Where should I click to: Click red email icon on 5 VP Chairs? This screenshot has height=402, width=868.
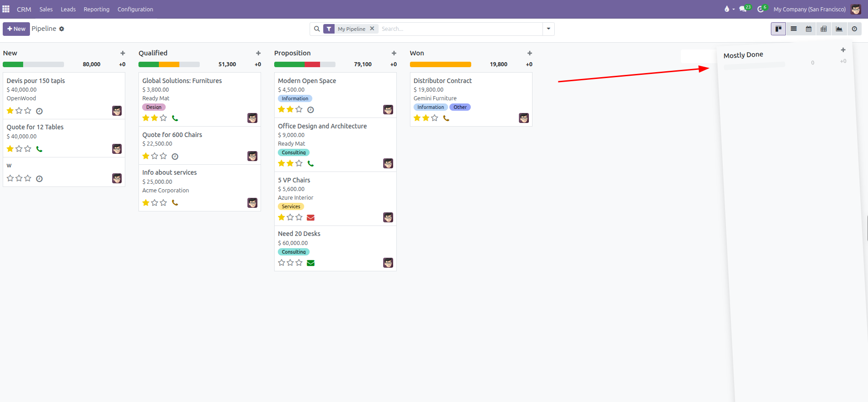click(x=311, y=218)
